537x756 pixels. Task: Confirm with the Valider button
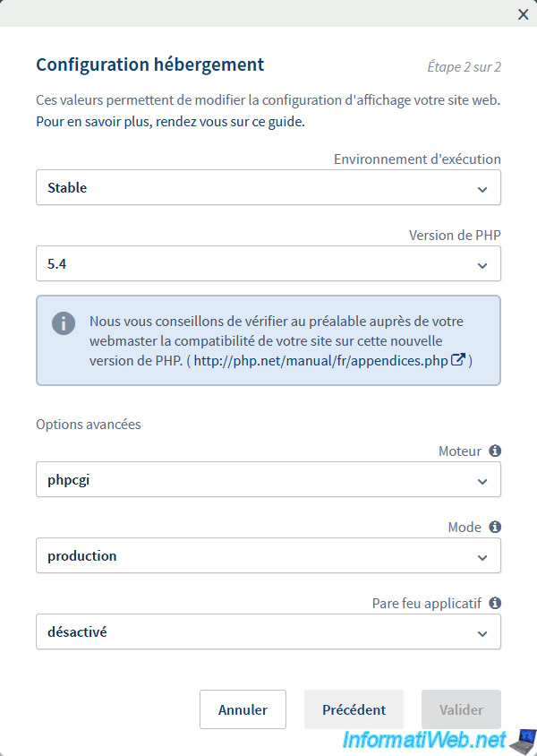click(x=461, y=709)
